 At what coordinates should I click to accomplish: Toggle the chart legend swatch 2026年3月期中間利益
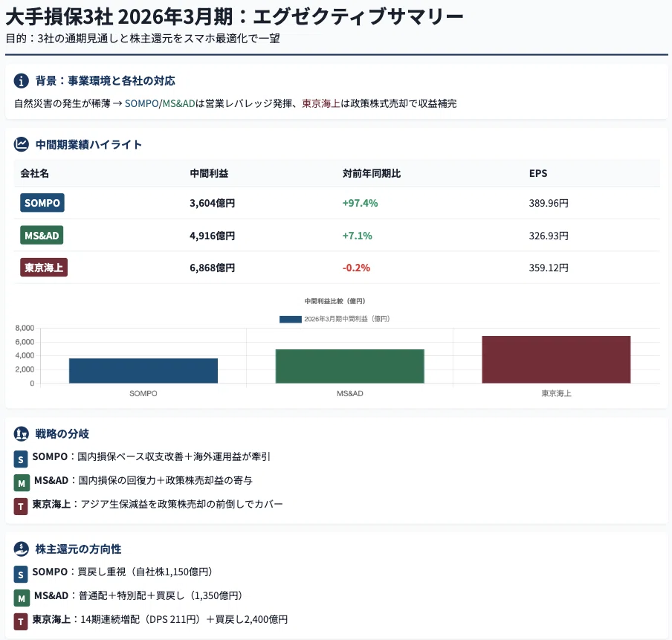click(x=290, y=319)
